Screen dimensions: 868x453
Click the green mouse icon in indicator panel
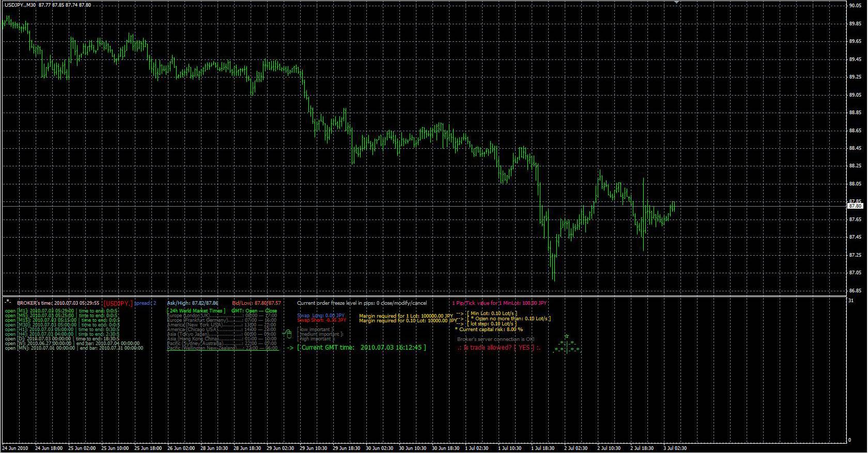click(x=288, y=335)
